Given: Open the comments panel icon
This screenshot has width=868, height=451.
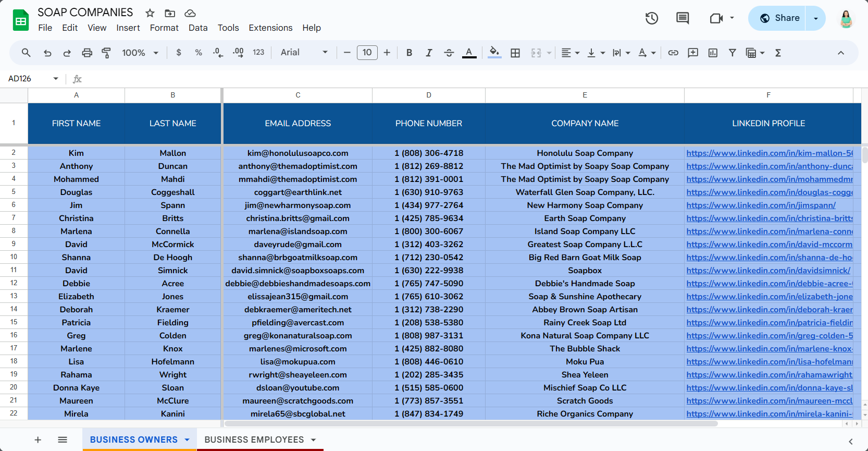Looking at the screenshot, I should click(683, 18).
